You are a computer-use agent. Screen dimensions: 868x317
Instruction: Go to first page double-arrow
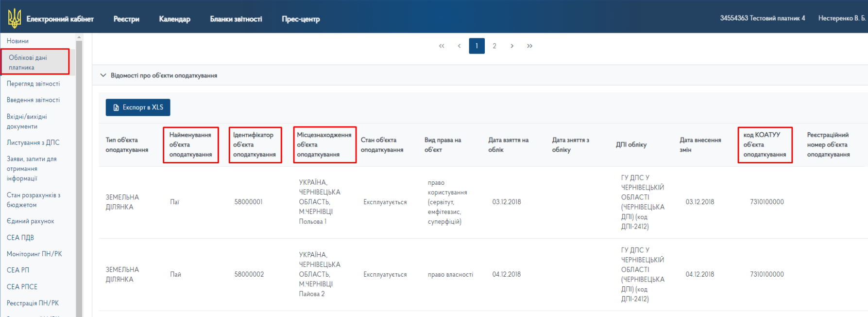(442, 46)
